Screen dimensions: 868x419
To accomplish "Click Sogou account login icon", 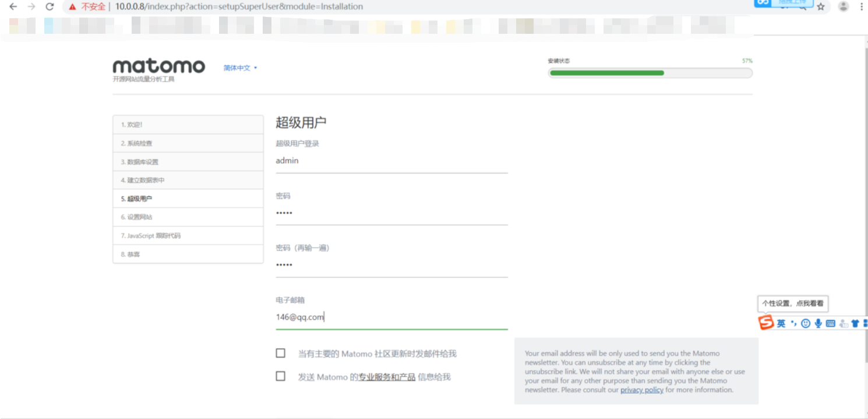I will 843,323.
